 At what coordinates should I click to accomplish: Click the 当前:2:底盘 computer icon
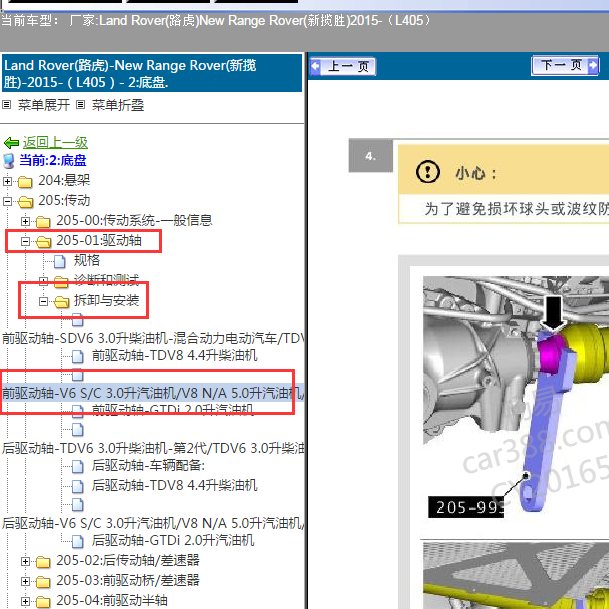coord(9,161)
